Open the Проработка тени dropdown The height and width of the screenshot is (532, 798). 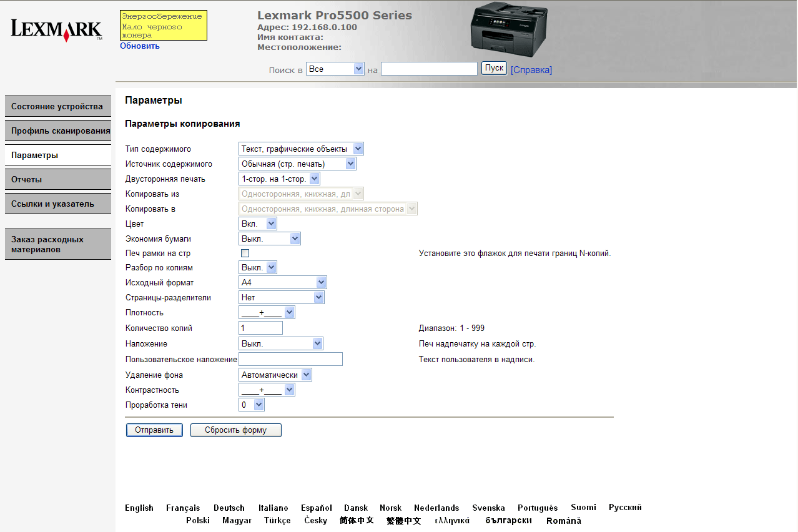pos(252,405)
